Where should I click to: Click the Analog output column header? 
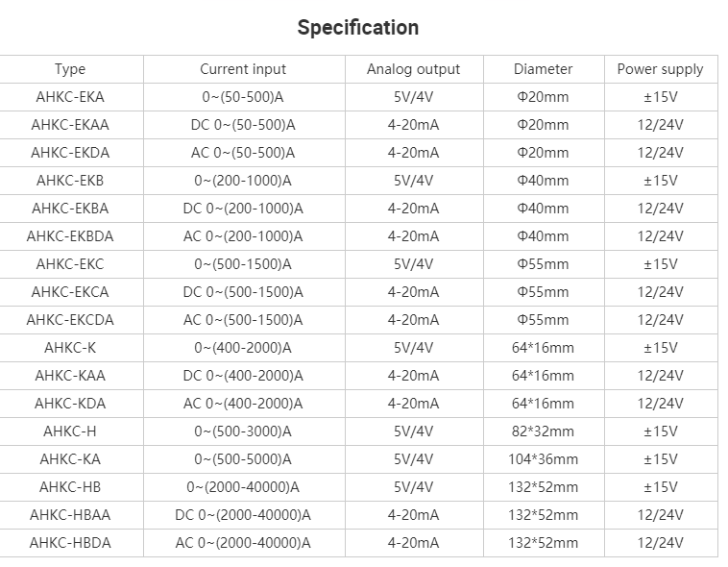pos(413,69)
